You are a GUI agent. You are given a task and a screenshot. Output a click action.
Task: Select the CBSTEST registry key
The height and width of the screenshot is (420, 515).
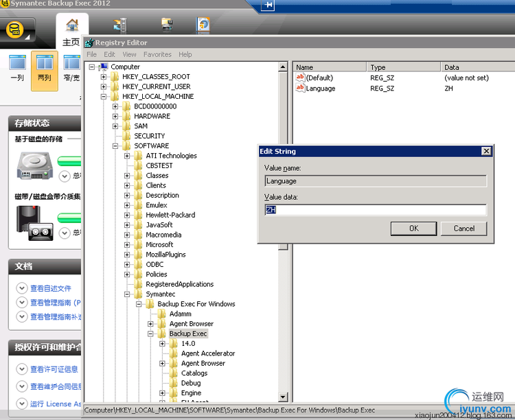[x=159, y=166]
